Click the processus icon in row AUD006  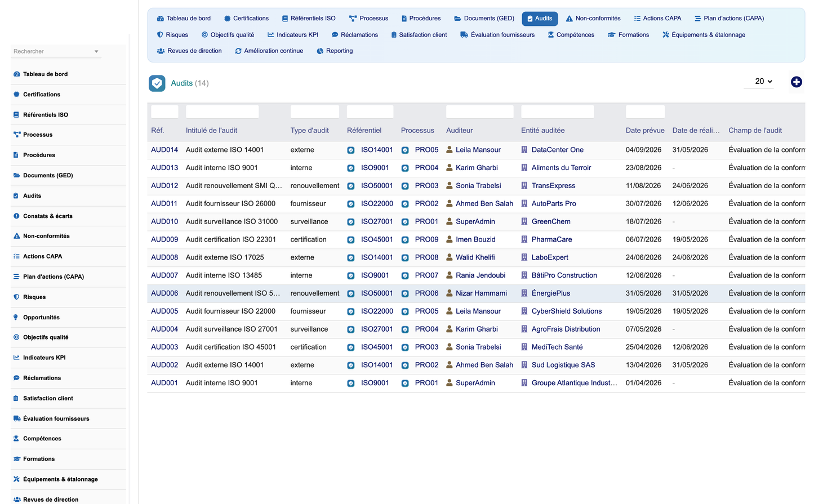tap(405, 294)
